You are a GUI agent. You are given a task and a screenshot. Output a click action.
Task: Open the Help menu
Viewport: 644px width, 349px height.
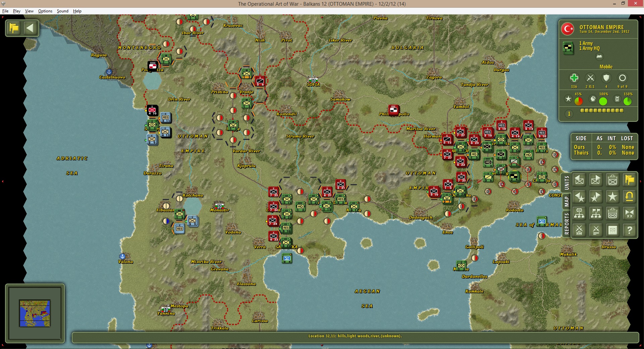click(x=77, y=11)
